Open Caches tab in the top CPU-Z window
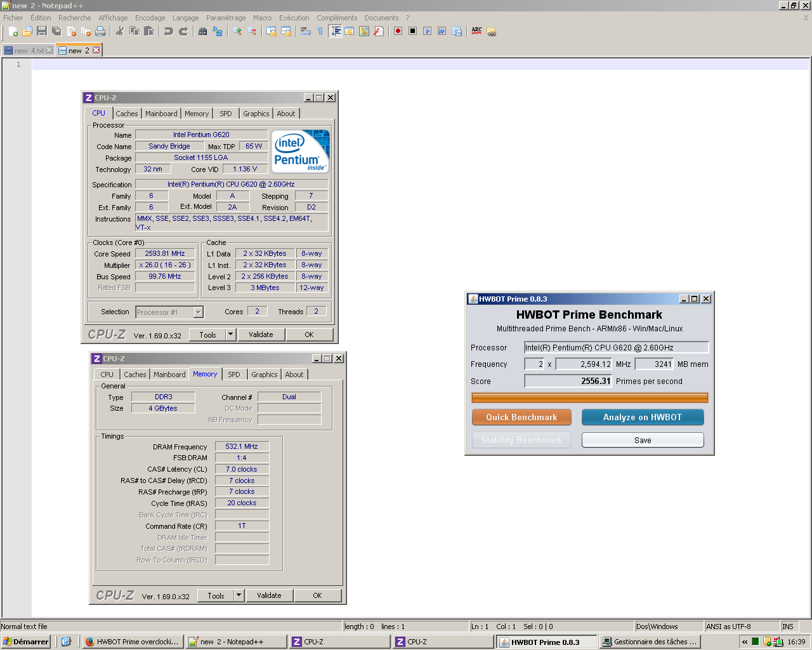The image size is (812, 650). [127, 114]
